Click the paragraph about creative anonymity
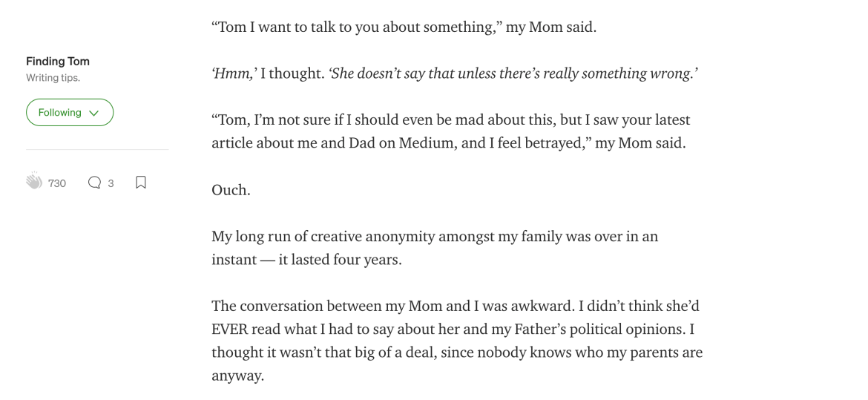The height and width of the screenshot is (400, 868). coord(435,248)
